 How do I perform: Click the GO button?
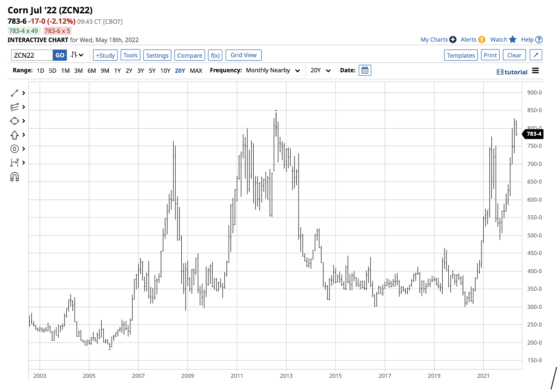60,55
